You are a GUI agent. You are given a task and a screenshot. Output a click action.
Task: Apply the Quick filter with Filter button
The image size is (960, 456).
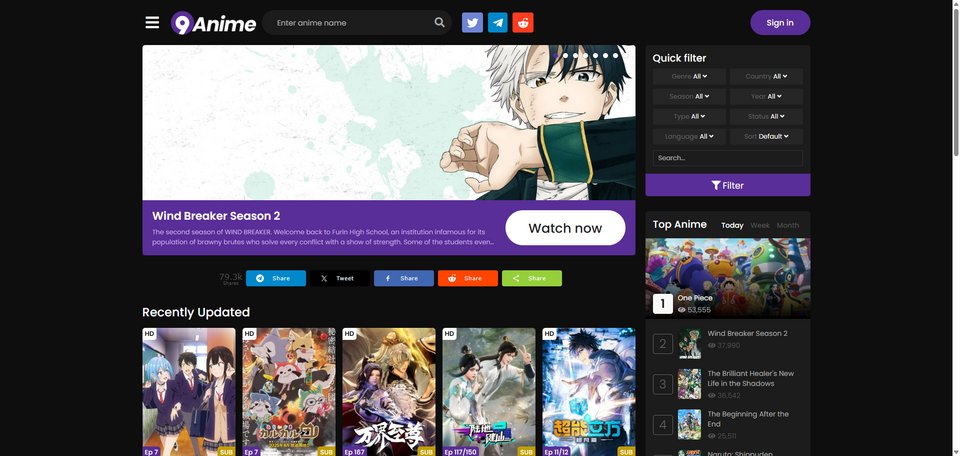pos(728,185)
